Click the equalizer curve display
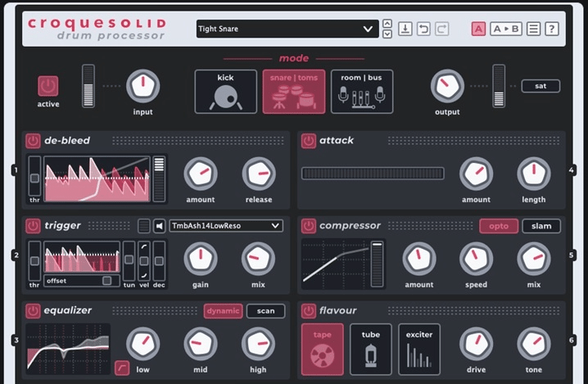The width and height of the screenshot is (588, 384). tap(68, 349)
